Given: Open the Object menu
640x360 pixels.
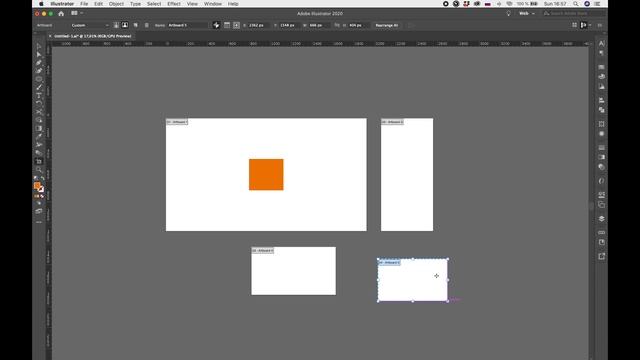Looking at the screenshot, I should (116, 4).
